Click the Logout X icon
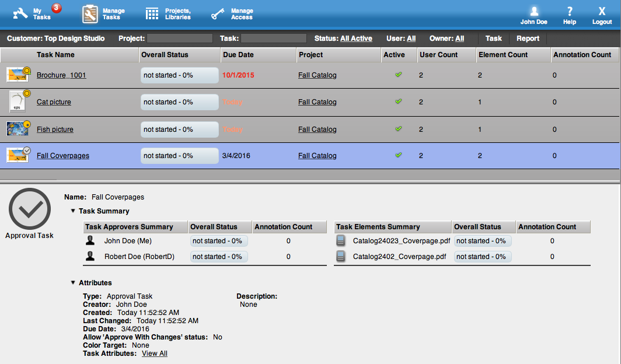Image resolution: width=621 pixels, height=364 pixels. pyautogui.click(x=602, y=12)
